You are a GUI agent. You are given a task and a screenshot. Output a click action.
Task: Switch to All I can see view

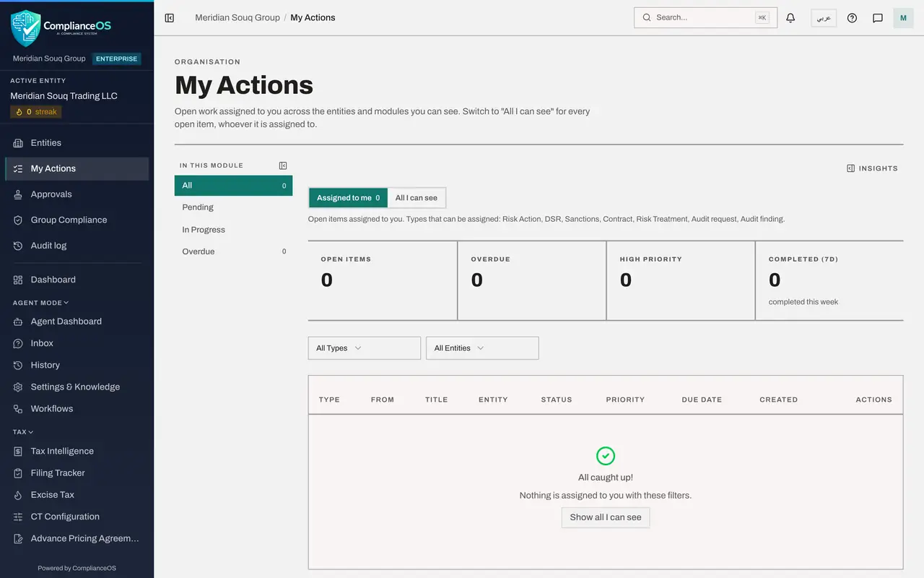(417, 198)
